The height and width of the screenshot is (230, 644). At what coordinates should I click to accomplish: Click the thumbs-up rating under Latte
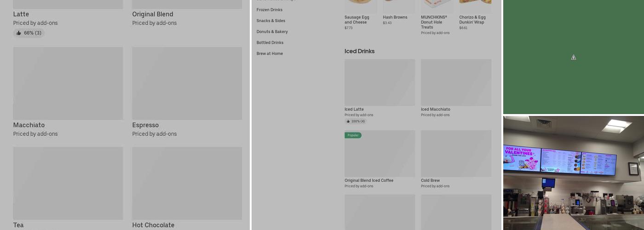[x=29, y=33]
